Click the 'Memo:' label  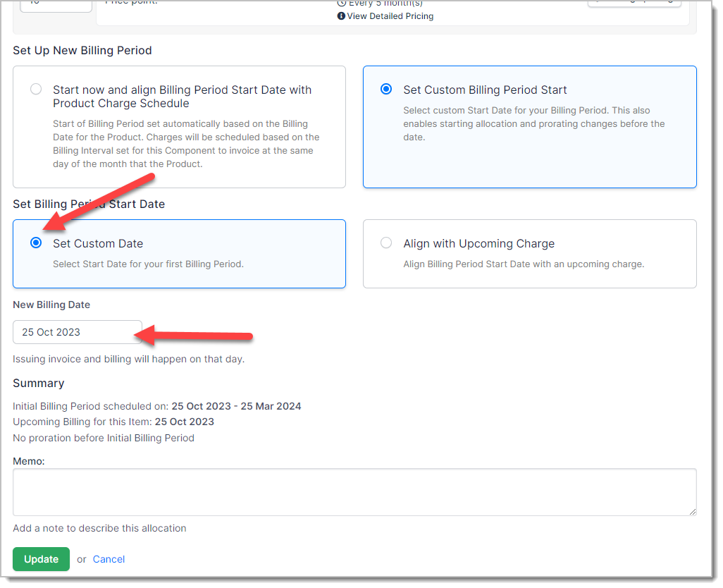pos(29,461)
